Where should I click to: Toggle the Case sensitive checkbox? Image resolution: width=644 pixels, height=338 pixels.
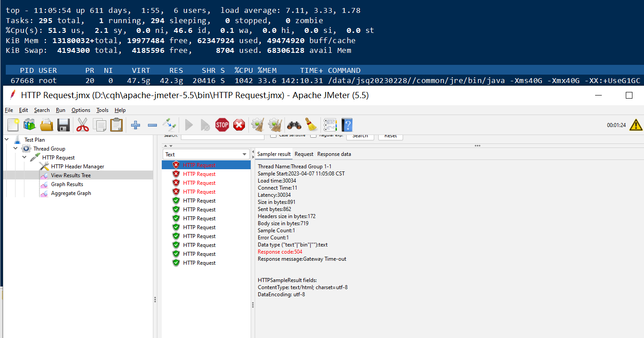tap(273, 135)
